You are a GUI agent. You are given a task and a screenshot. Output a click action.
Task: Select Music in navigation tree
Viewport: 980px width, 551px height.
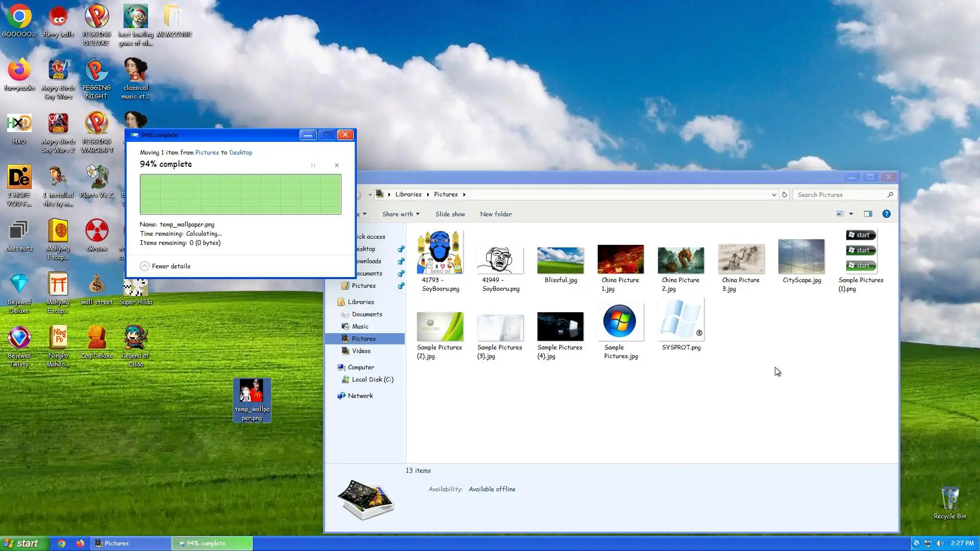[360, 327]
